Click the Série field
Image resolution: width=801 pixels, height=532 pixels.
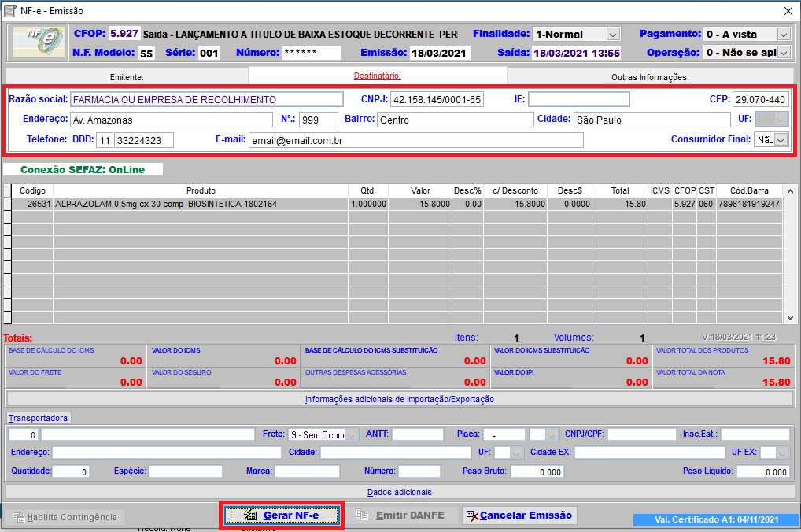pyautogui.click(x=209, y=53)
